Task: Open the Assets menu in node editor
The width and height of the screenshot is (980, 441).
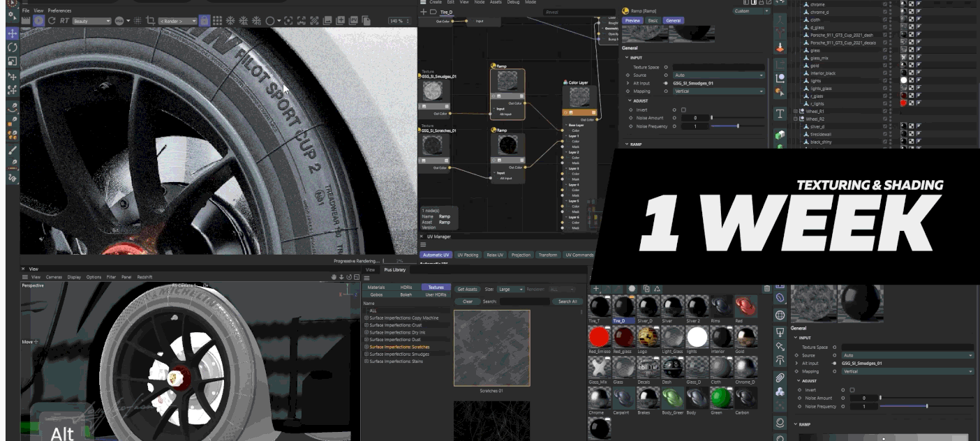Action: [496, 2]
